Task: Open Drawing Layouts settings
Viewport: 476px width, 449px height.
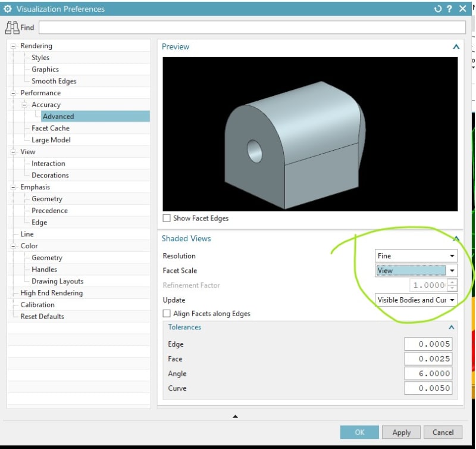Action: pyautogui.click(x=57, y=282)
